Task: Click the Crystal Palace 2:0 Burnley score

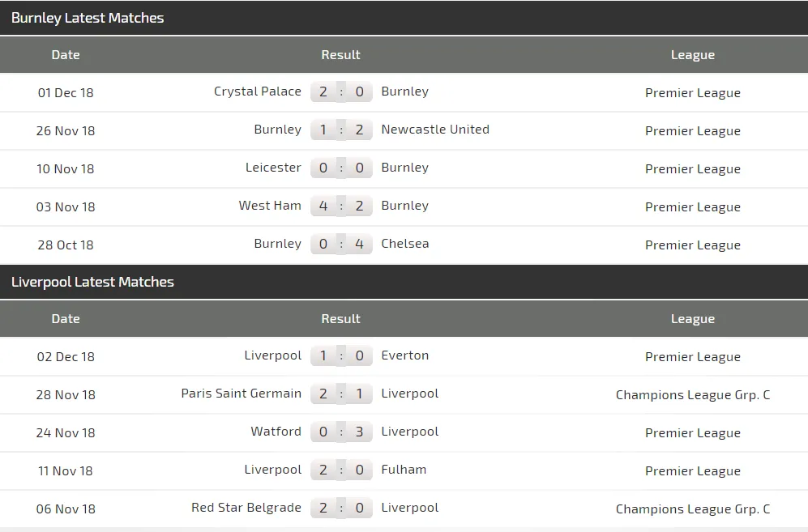Action: [x=341, y=92]
